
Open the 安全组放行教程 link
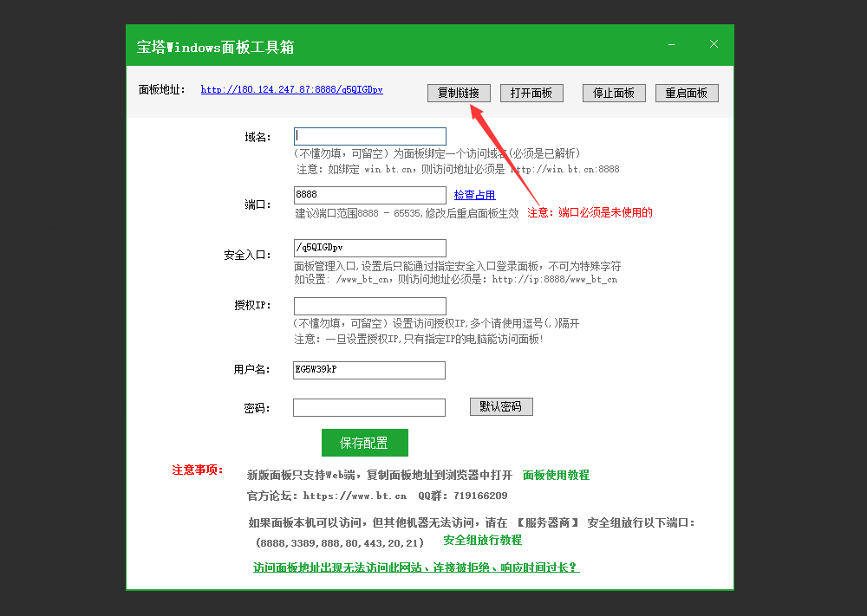point(482,541)
